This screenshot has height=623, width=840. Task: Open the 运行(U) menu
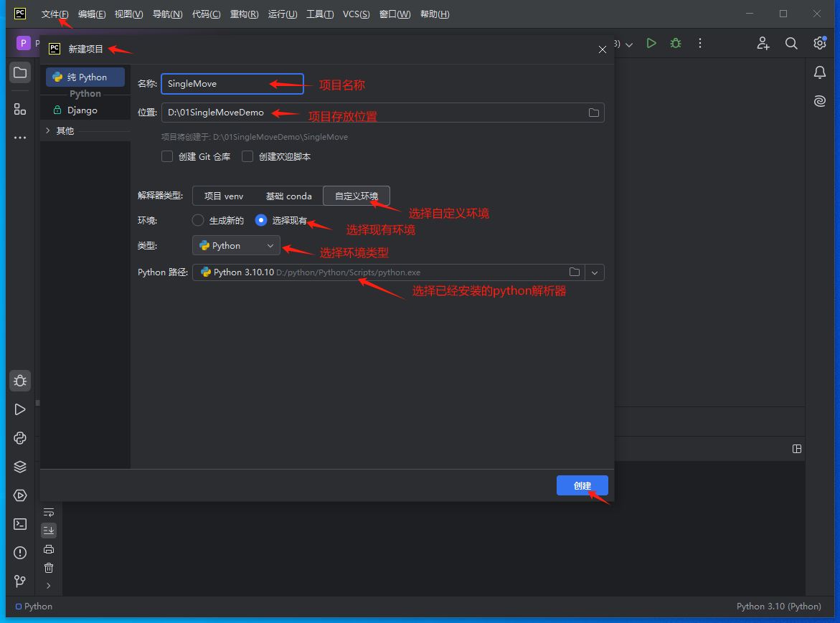(x=283, y=14)
